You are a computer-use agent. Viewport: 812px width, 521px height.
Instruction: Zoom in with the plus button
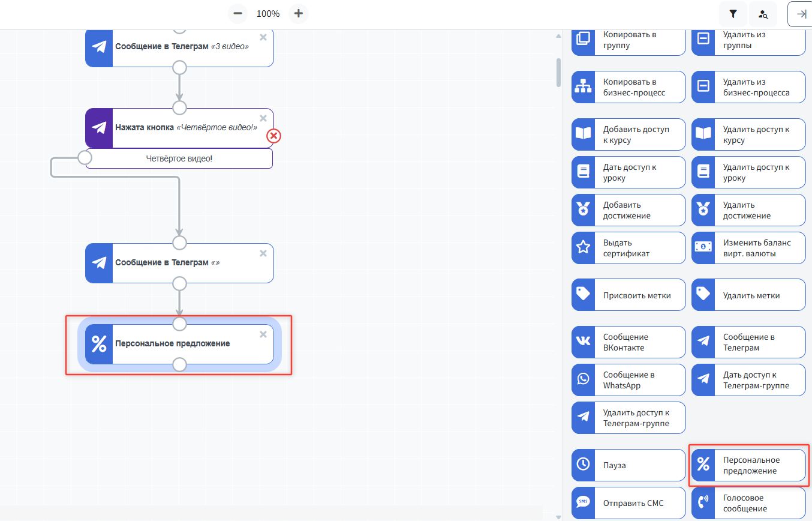pos(299,14)
